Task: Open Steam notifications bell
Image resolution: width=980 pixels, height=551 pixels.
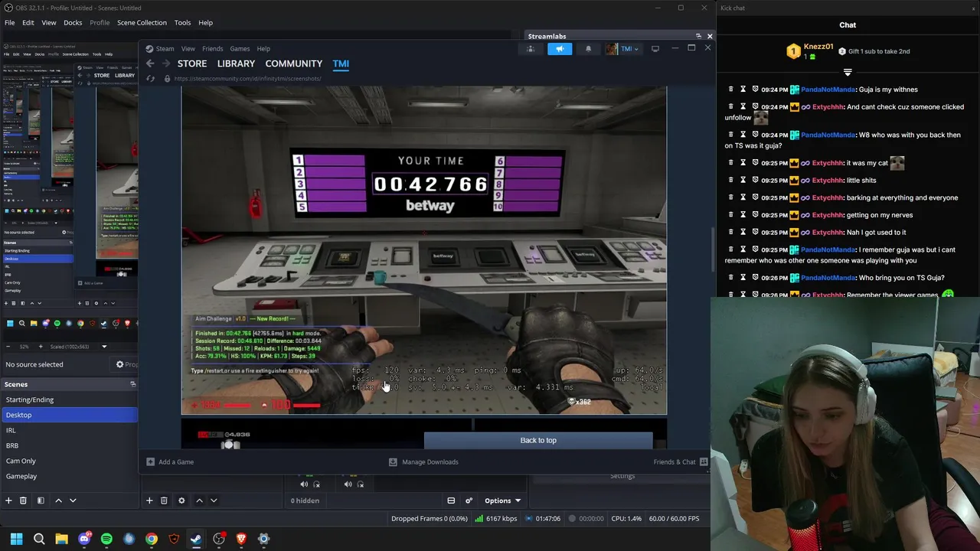Action: tap(588, 49)
